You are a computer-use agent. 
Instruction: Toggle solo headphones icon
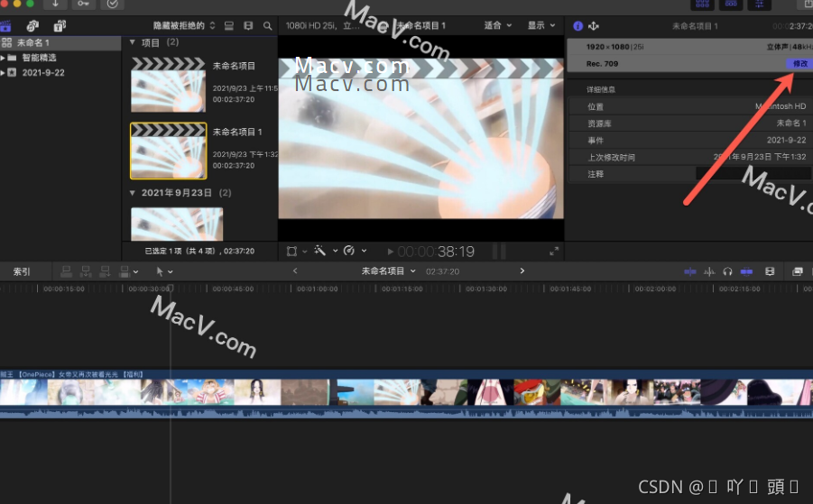(x=727, y=271)
